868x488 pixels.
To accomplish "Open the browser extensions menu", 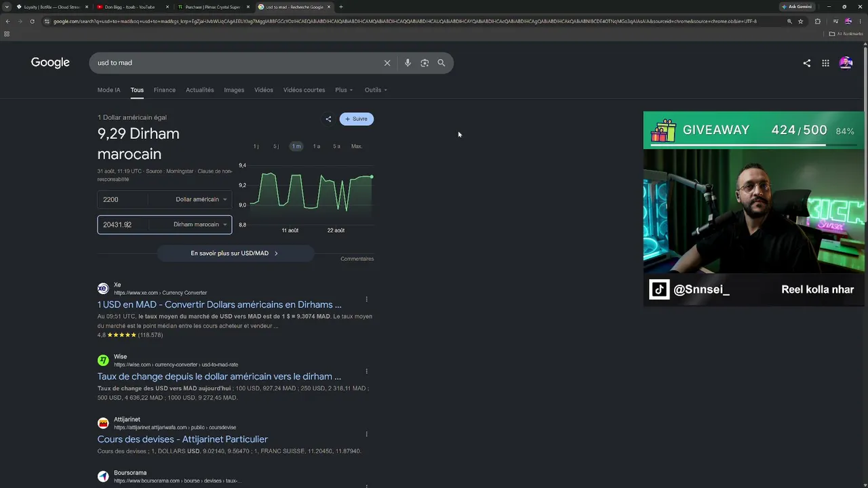I will 817,21.
